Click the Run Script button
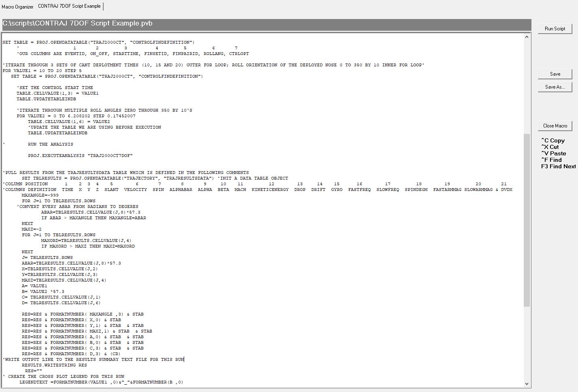Viewport: 578px width, 392px height. 555,29
